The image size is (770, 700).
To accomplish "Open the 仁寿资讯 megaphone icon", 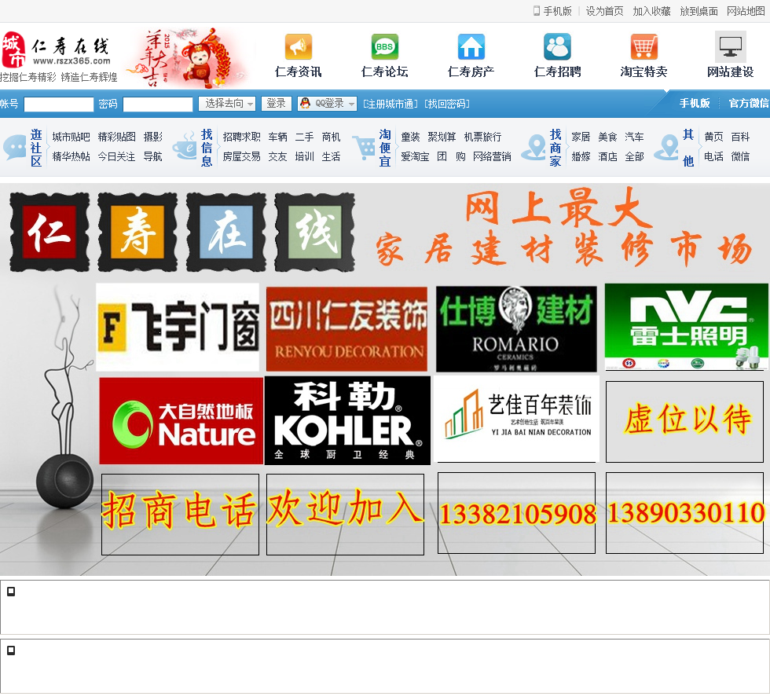I will [298, 46].
